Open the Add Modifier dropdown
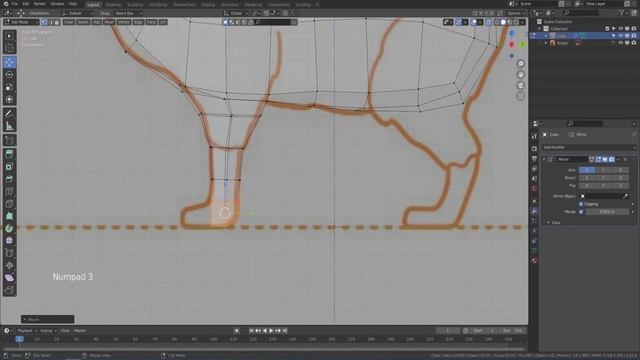 tap(589, 147)
